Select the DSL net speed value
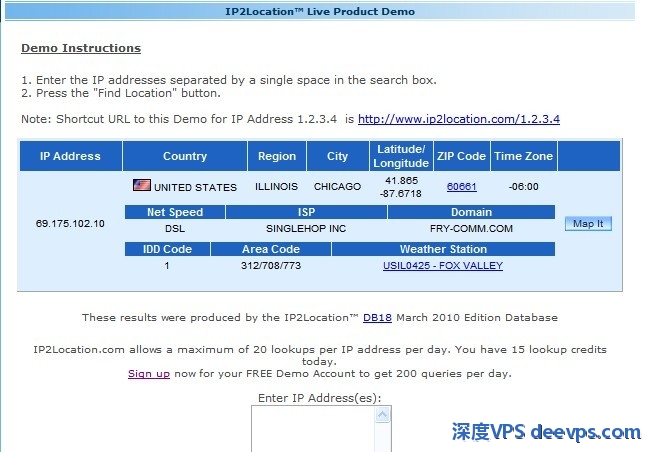The width and height of the screenshot is (652, 452). click(x=175, y=229)
